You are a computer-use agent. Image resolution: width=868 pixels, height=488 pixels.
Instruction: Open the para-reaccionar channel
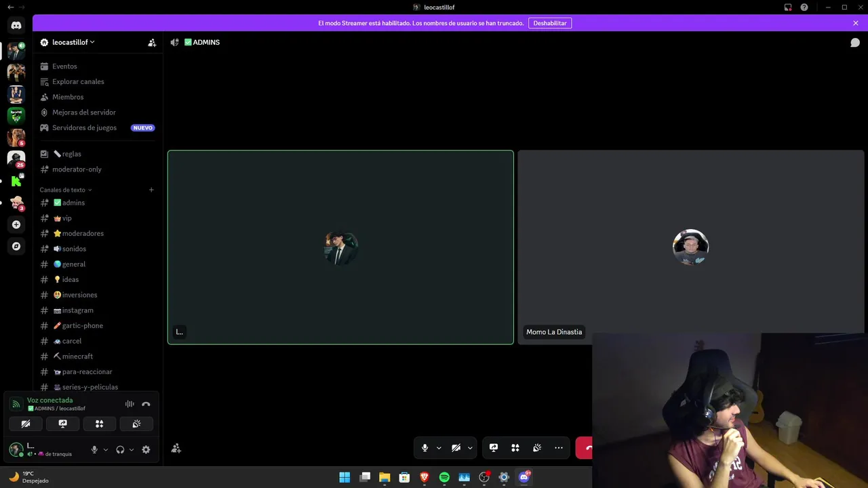coord(98,372)
